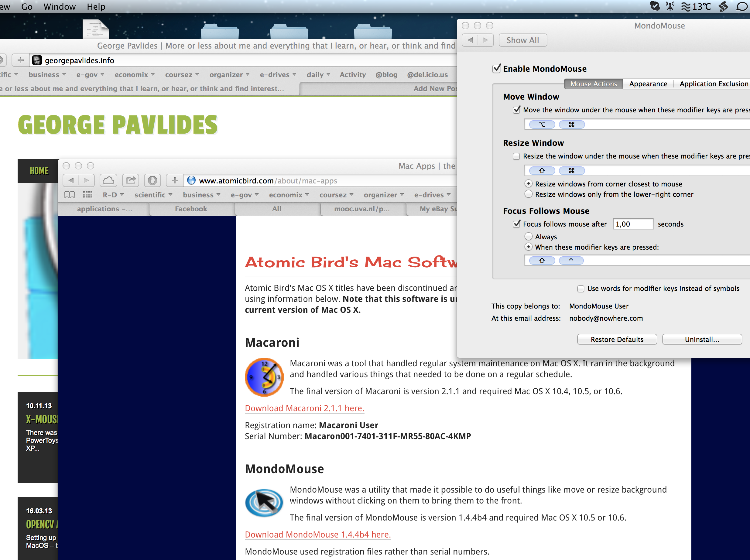Open Download Macaroni 2.1.1 here link
This screenshot has width=750, height=560.
[x=304, y=408]
